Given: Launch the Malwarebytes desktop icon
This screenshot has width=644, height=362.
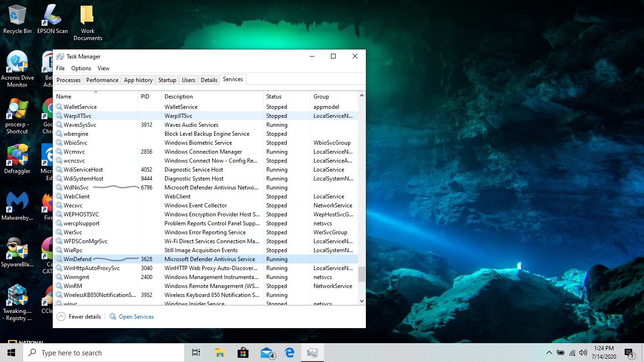Looking at the screenshot, I should click(x=17, y=206).
